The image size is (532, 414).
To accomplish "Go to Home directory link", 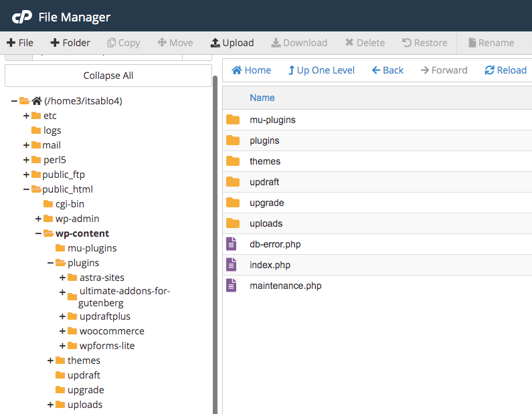I will 252,70.
